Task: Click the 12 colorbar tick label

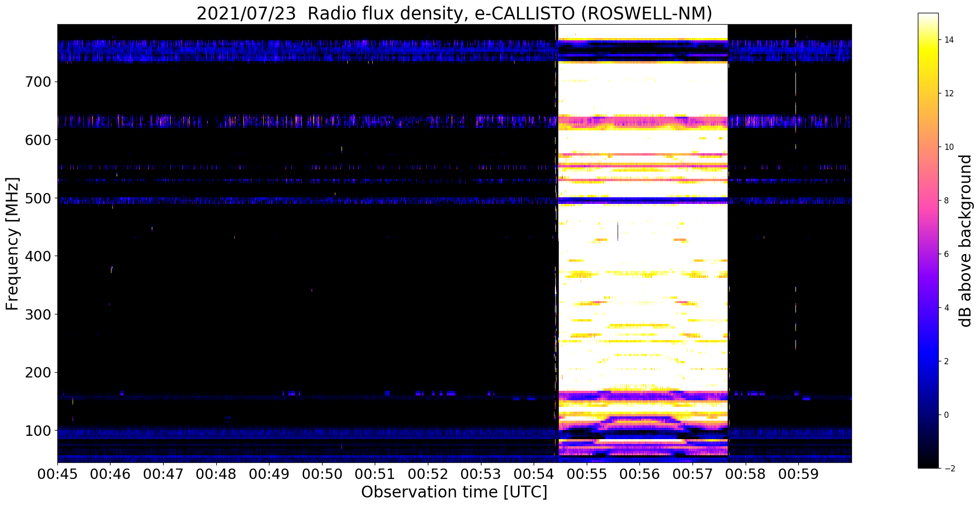Action: pos(949,93)
